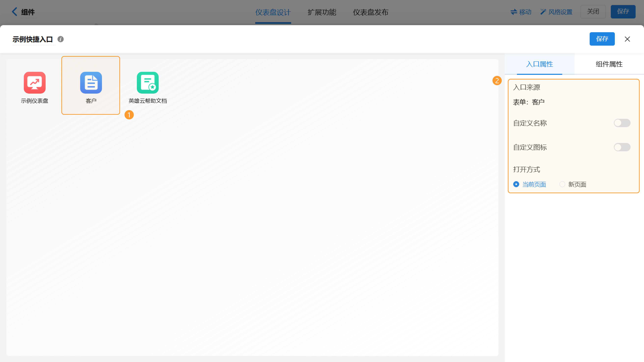644x362 pixels.
Task: Open the info icon beside 示例快捷入口
Action: (61, 39)
